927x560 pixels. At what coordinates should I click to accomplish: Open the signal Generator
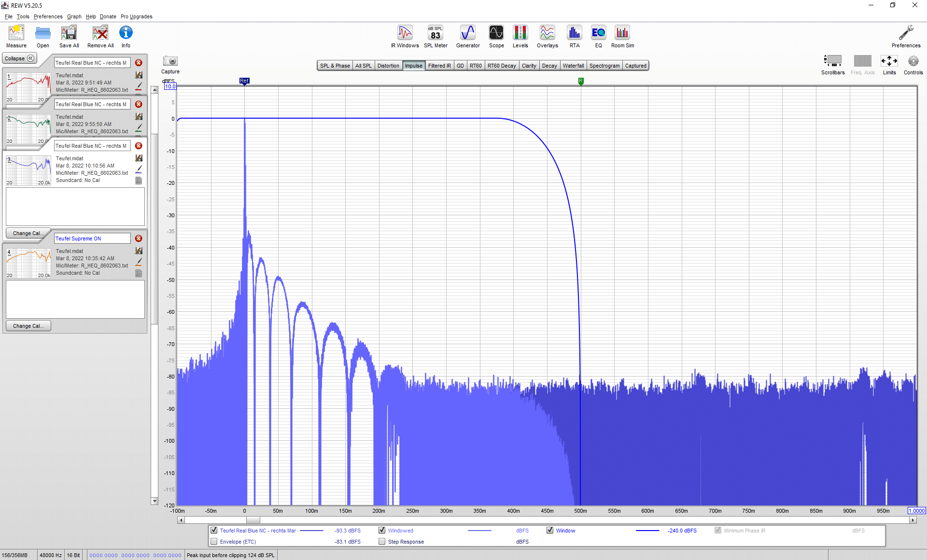point(468,36)
